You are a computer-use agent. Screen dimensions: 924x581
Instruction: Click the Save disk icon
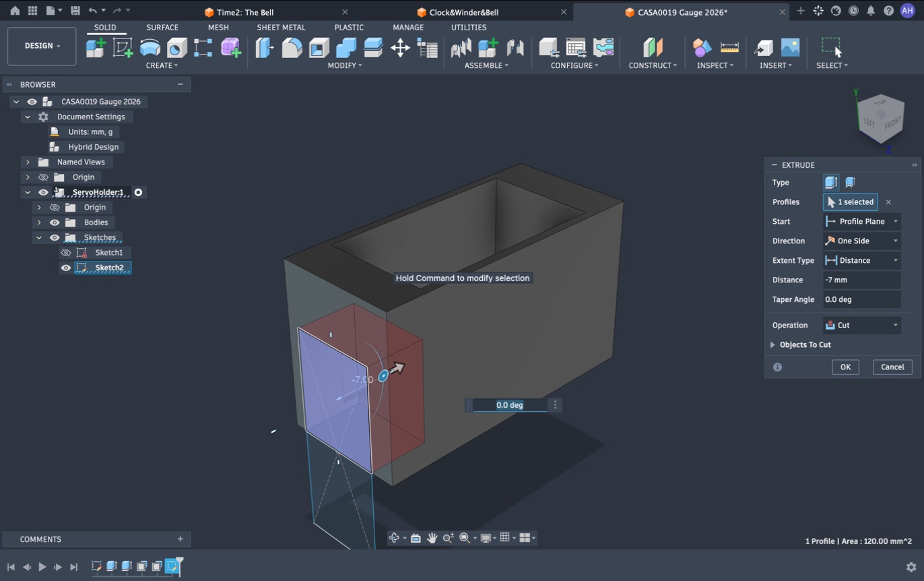[75, 11]
